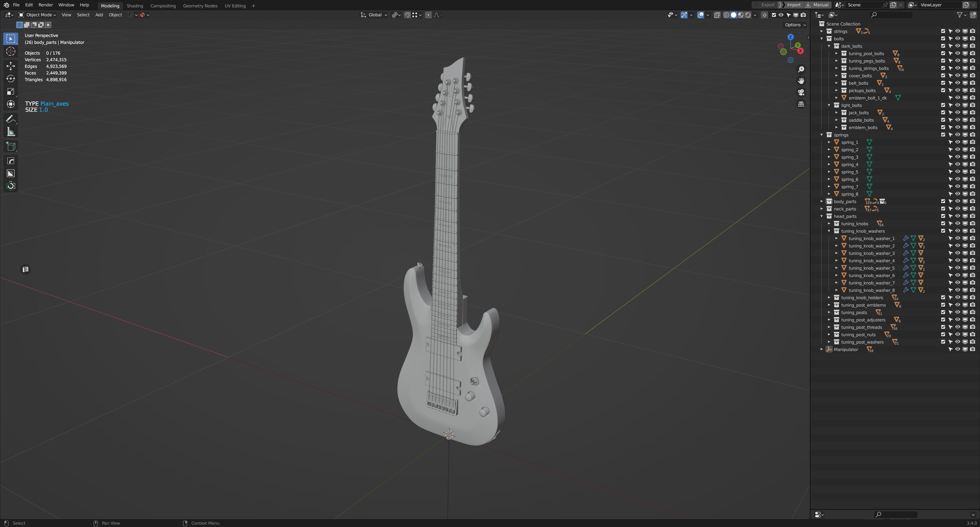980x527 pixels.
Task: Open the Options popover
Action: click(795, 25)
